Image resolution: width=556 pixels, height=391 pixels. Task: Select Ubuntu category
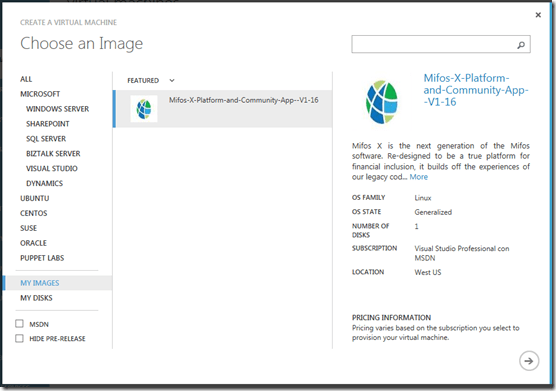35,198
